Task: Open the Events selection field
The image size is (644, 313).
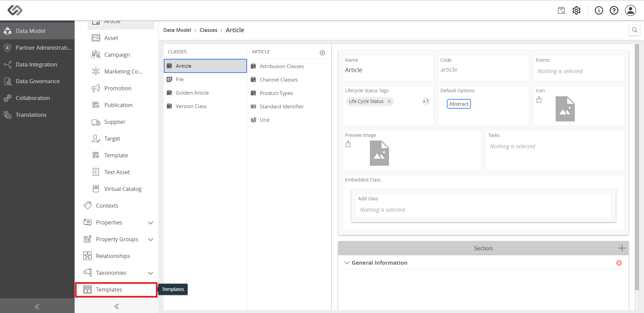Action: [578, 71]
